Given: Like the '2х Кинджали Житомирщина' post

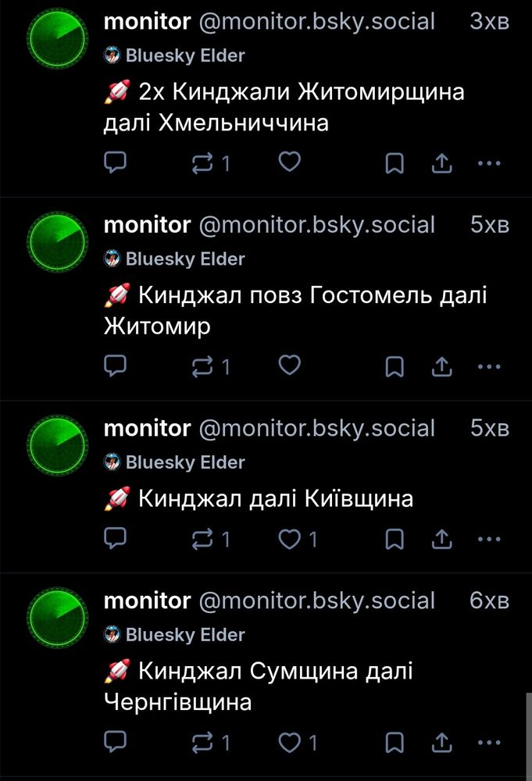Looking at the screenshot, I should click(x=289, y=162).
